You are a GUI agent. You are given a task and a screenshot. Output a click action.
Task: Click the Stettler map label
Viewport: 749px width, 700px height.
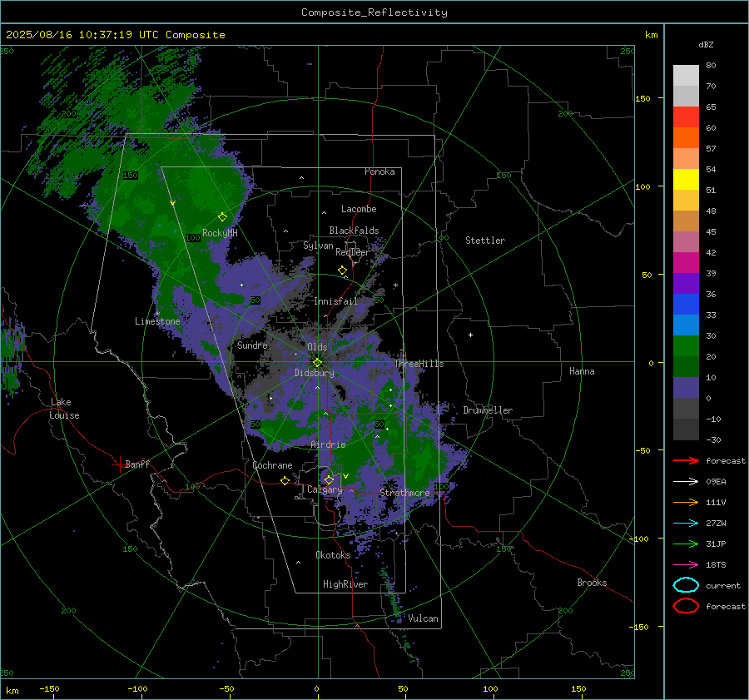(x=485, y=241)
